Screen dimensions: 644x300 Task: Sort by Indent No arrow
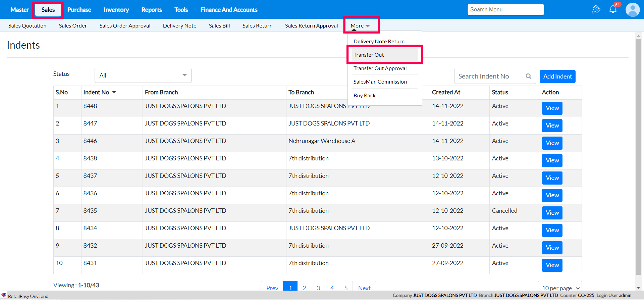[x=114, y=92]
